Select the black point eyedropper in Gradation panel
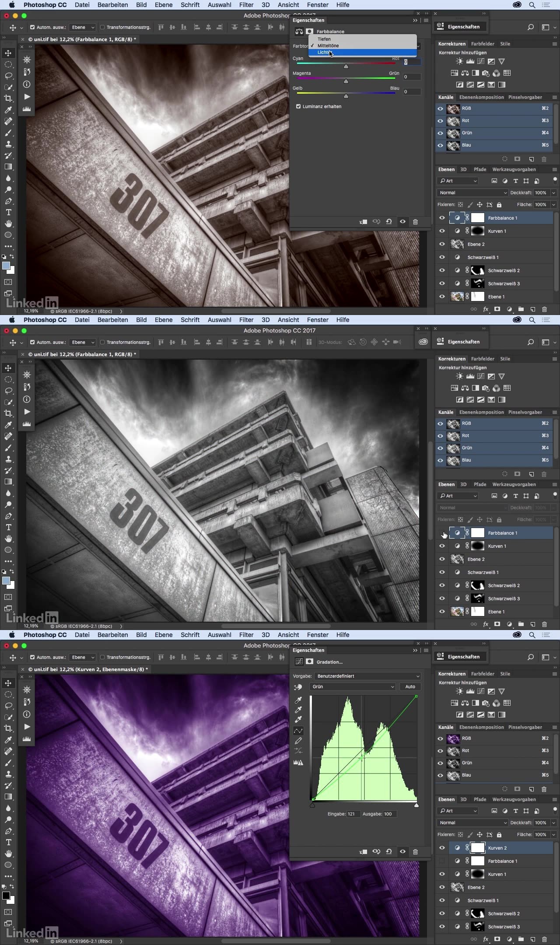Image resolution: width=560 pixels, height=945 pixels. click(x=298, y=700)
